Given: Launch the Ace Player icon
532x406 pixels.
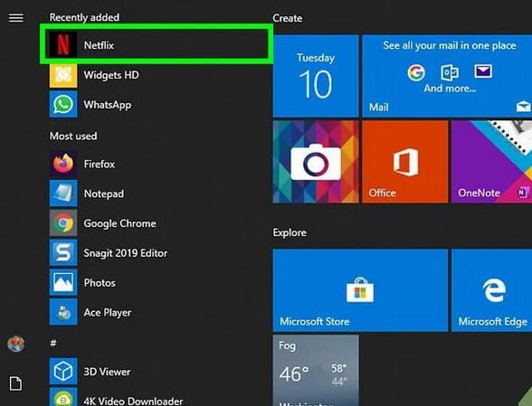Looking at the screenshot, I should click(x=63, y=312).
